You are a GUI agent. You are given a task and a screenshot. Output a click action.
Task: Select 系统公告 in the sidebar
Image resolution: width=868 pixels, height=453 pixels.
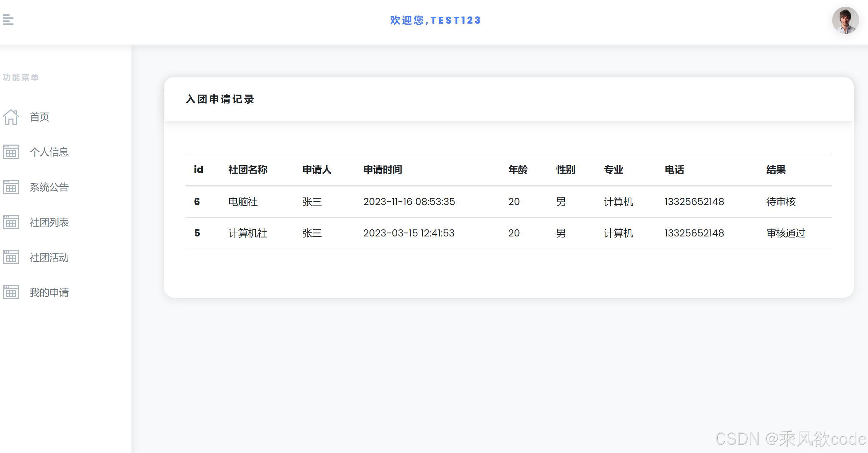click(x=49, y=187)
